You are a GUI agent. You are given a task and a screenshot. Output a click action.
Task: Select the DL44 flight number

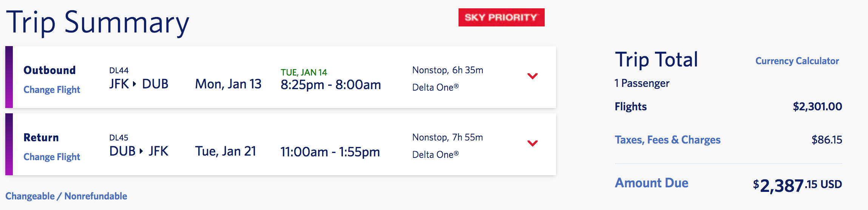[x=119, y=70]
